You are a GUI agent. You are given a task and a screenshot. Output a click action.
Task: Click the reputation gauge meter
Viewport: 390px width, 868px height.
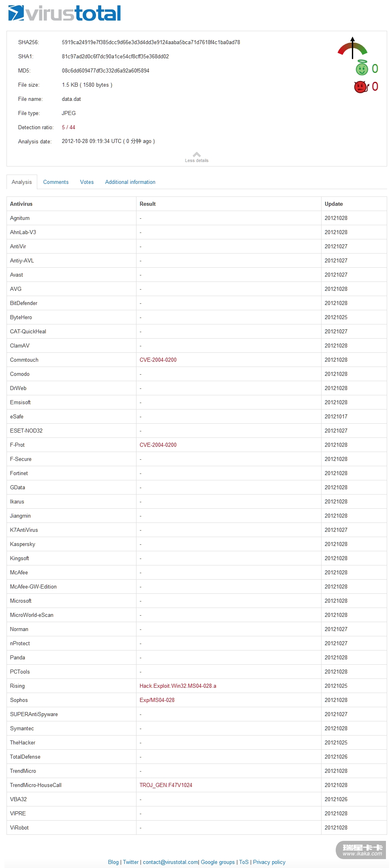[x=352, y=49]
